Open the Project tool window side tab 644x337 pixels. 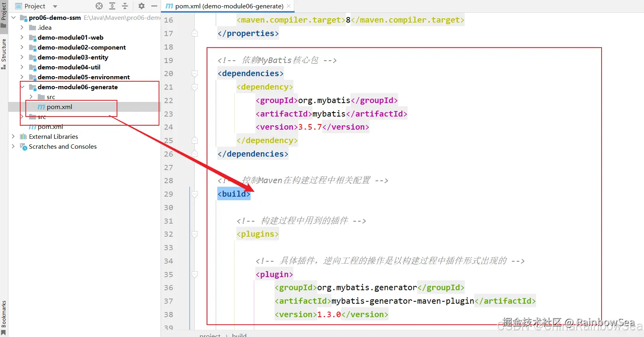click(4, 14)
